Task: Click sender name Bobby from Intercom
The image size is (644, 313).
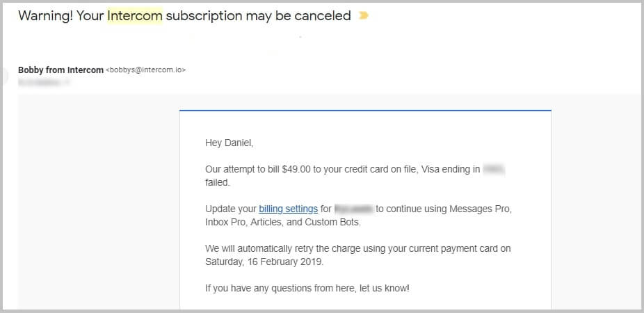Action: tap(61, 70)
